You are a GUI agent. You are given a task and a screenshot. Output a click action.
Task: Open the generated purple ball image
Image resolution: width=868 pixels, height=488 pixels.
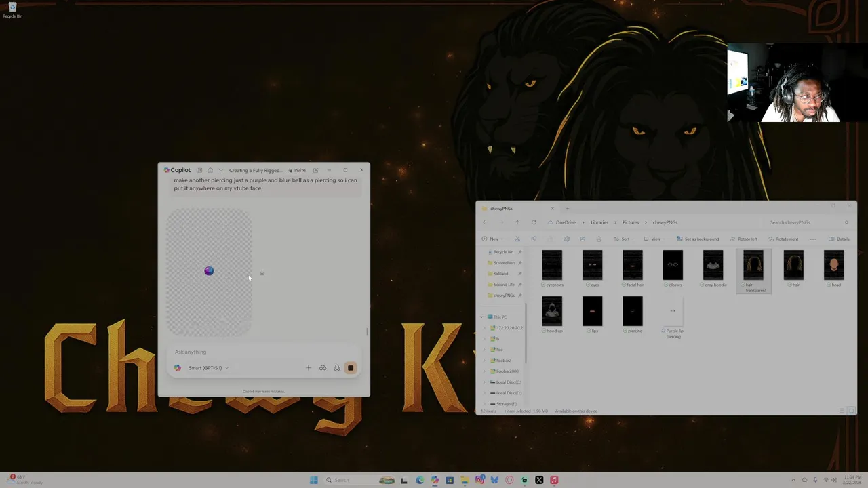pyautogui.click(x=209, y=271)
